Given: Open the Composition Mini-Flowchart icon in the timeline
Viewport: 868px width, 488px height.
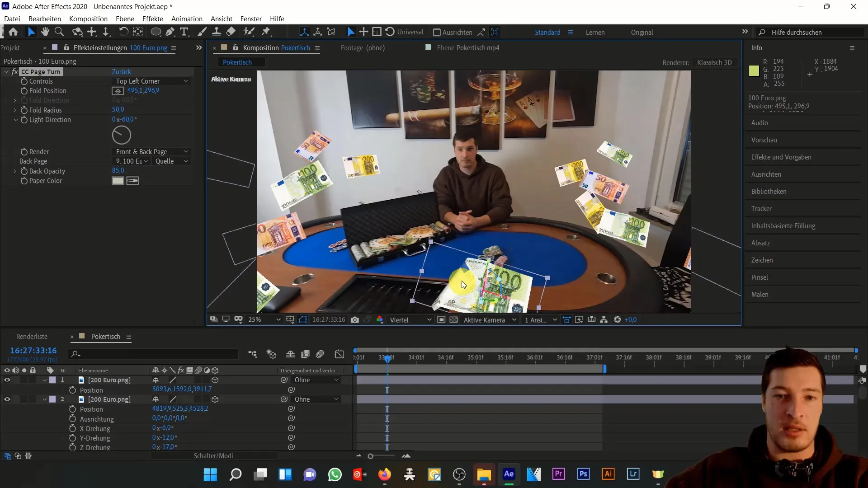Looking at the screenshot, I should [x=252, y=354].
